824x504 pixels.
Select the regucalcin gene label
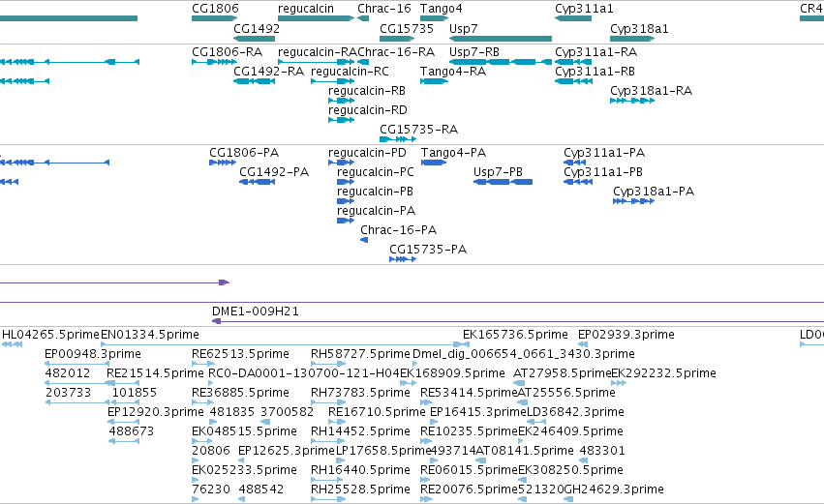[x=306, y=9]
